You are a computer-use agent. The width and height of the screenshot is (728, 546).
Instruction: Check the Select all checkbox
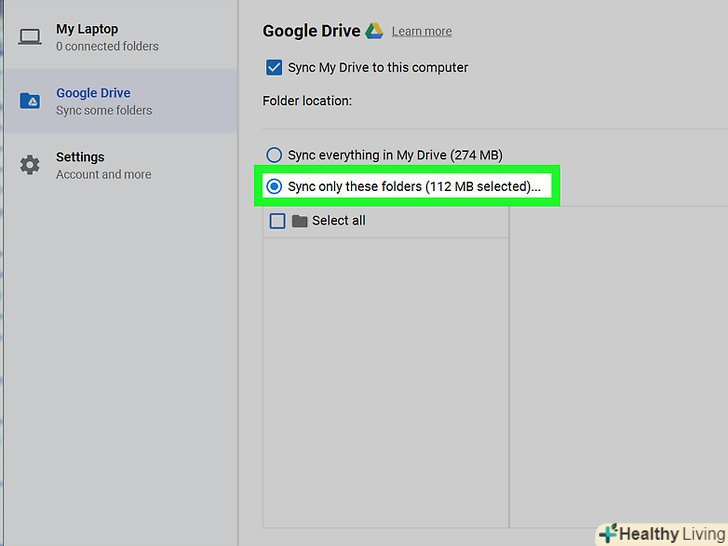tap(277, 221)
